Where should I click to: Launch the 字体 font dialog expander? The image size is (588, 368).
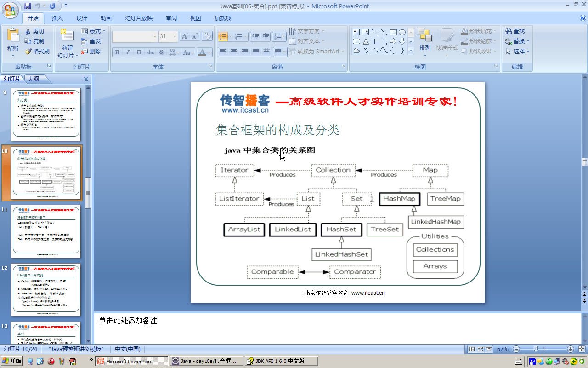210,66
